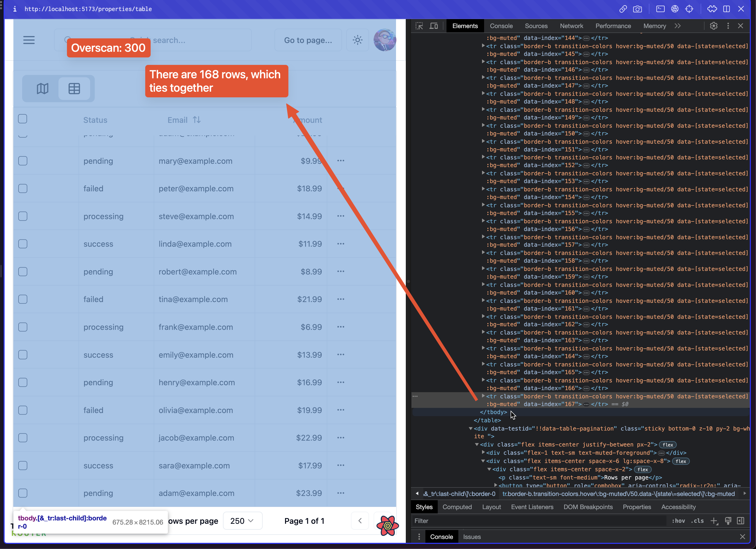The width and height of the screenshot is (756, 549).
Task: Open the Event Listeners tab
Action: [532, 507]
